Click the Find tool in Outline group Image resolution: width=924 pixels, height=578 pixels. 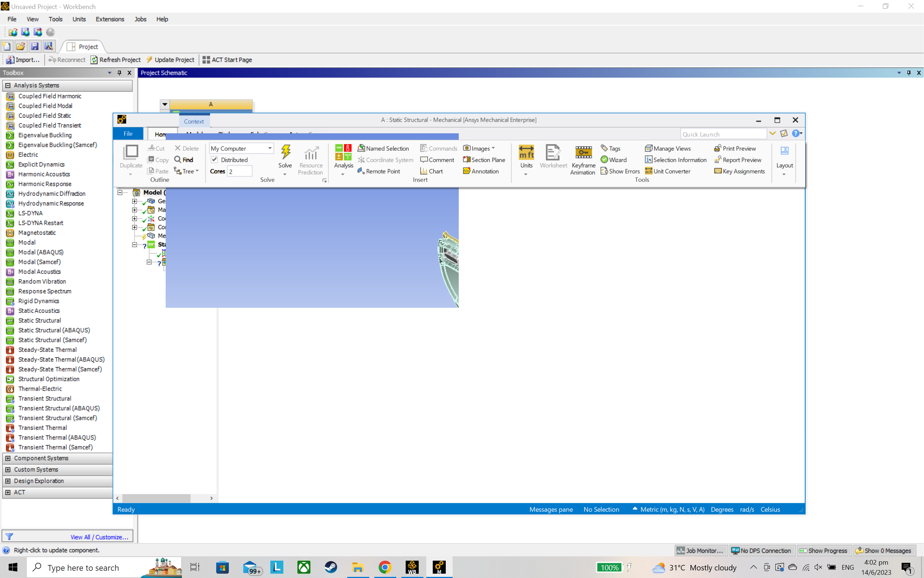(184, 160)
